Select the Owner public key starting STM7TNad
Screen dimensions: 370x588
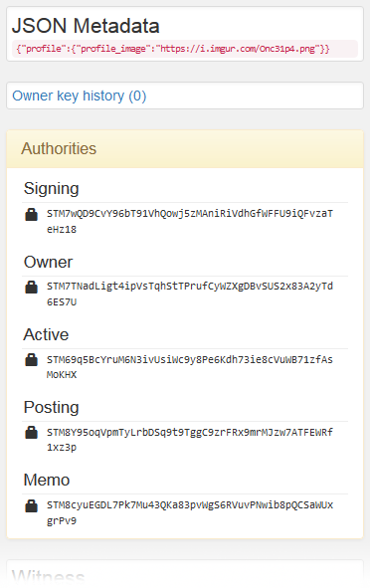(x=190, y=294)
